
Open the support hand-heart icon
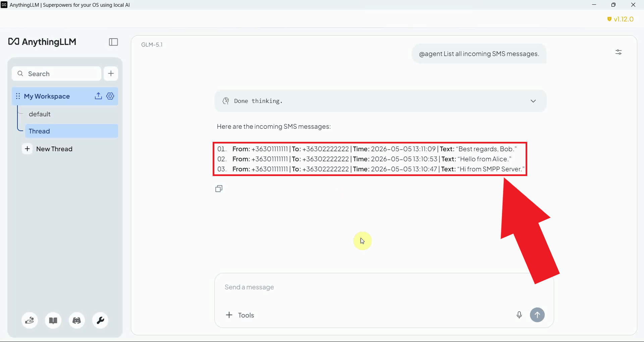[x=30, y=321]
